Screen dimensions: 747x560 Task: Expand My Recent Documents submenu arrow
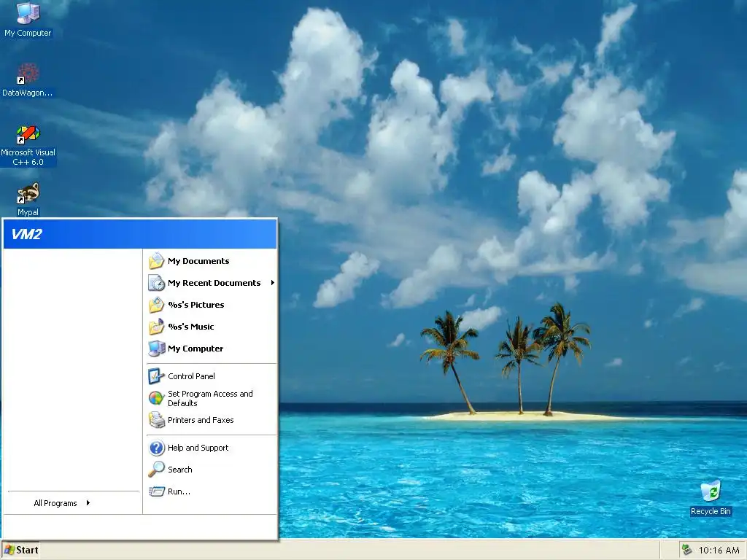coord(273,283)
